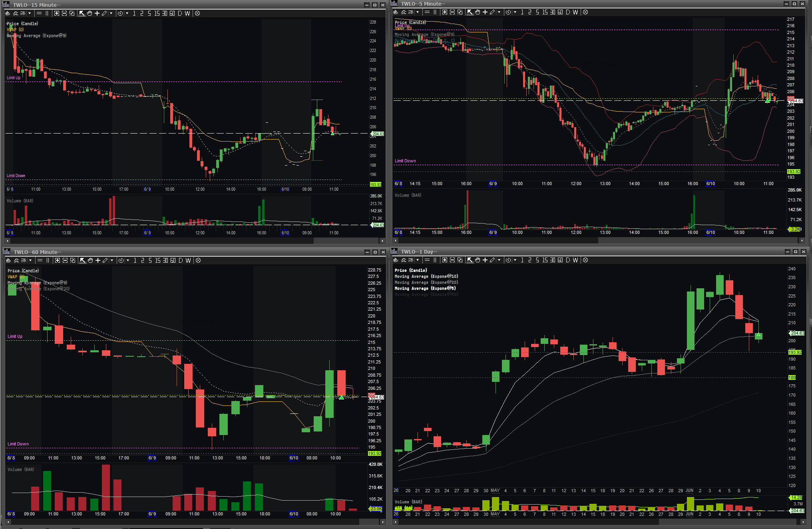Select the crosshair plus tool in 1 Day chart
Viewport: 812px width, 529px height.
pyautogui.click(x=485, y=260)
